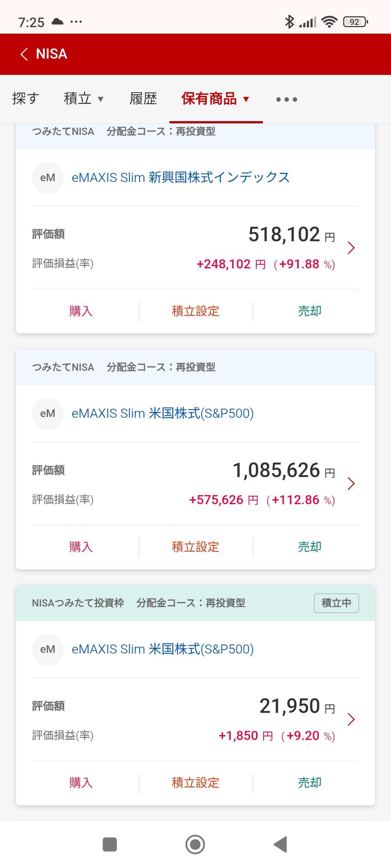
Task: Switch to the 履歴 tab
Action: pos(143,98)
